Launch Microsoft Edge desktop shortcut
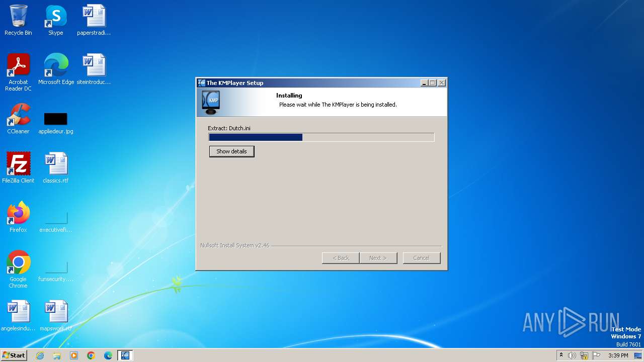 click(56, 69)
